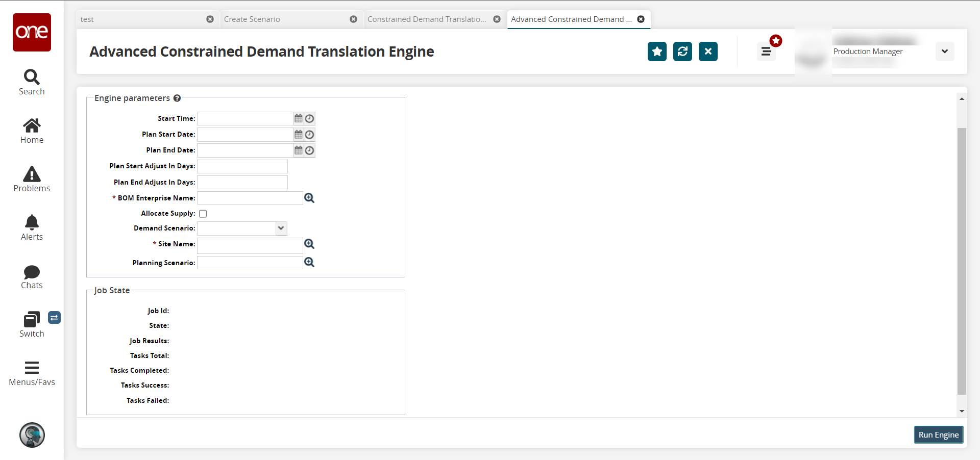The image size is (980, 460).
Task: Open the Switch windows icon
Action: [x=32, y=319]
